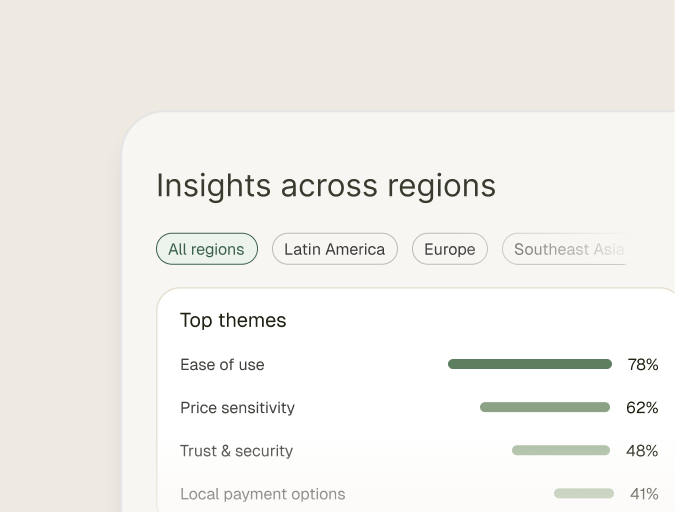Click the 48% Trust & security value

coord(642,451)
